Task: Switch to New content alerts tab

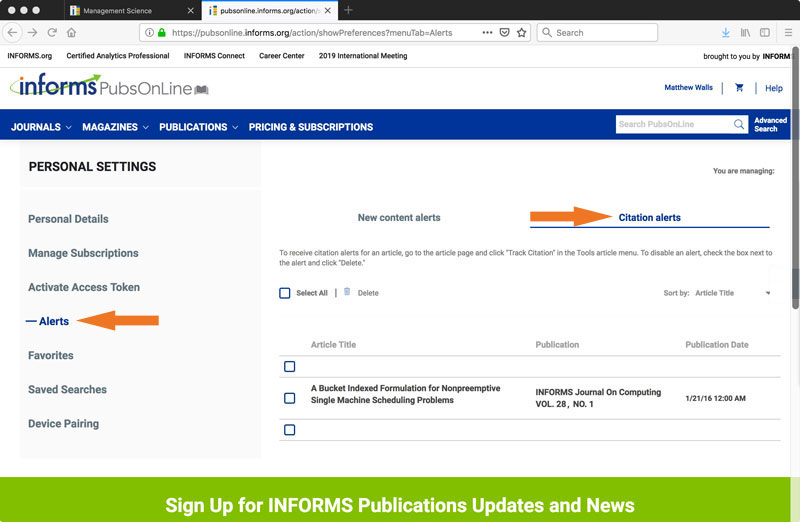Action: click(399, 217)
